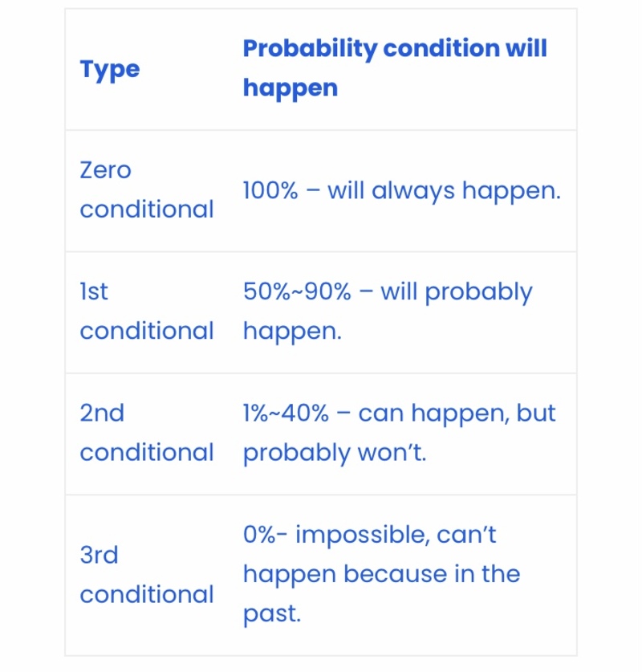Click the "1st conditional" cell

click(147, 312)
